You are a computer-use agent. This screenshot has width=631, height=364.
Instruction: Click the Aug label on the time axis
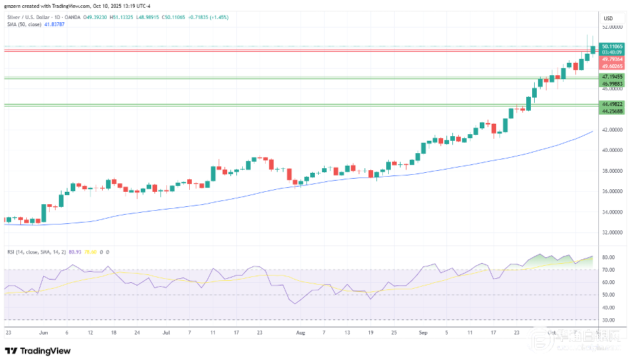coord(300,333)
